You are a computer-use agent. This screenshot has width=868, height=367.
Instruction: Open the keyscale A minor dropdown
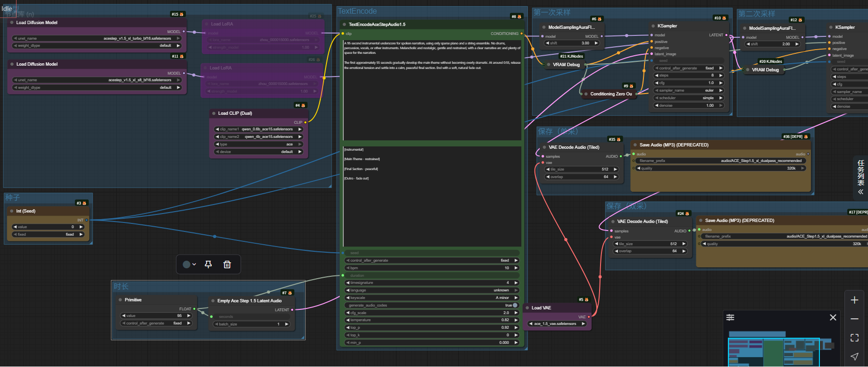click(x=433, y=298)
